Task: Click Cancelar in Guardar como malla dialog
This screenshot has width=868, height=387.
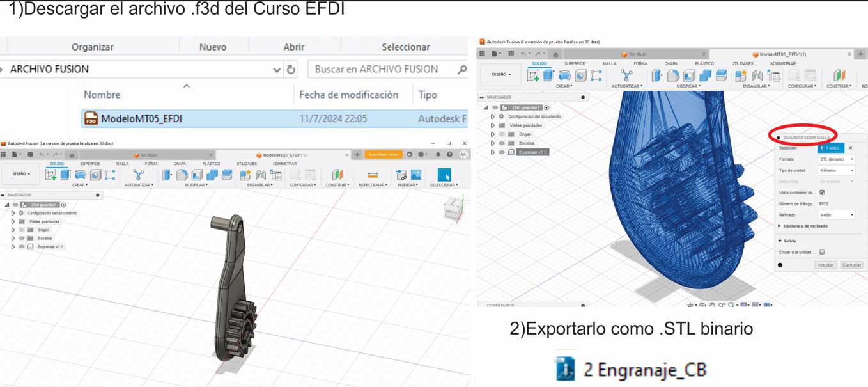Action: (851, 265)
